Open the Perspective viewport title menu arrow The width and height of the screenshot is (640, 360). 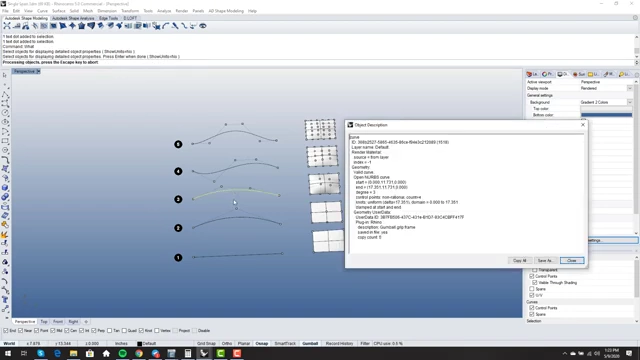tap(38, 71)
